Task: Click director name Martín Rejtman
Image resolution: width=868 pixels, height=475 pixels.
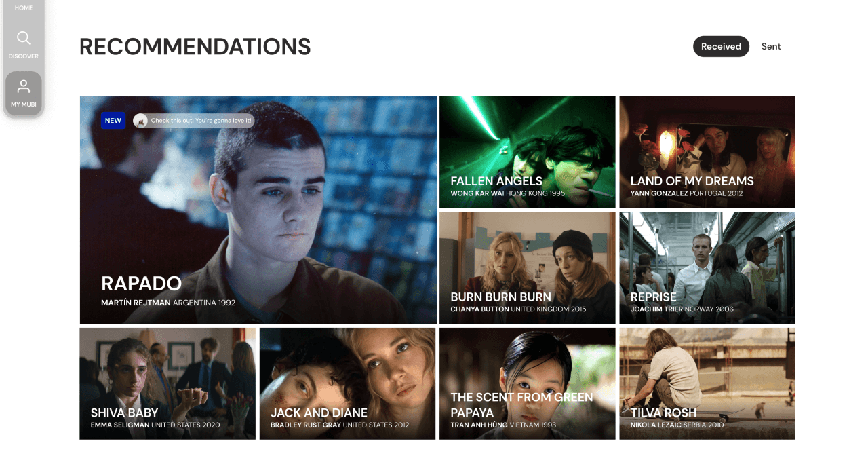Action: pos(136,303)
